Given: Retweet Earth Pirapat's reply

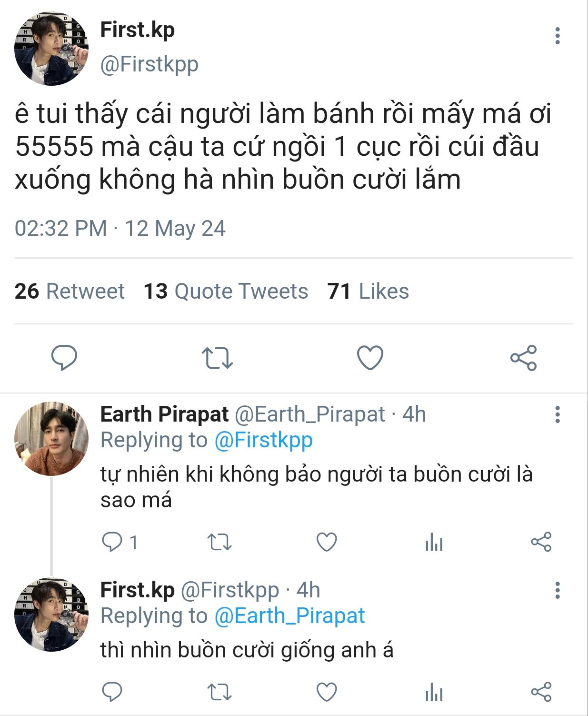Looking at the screenshot, I should click(x=219, y=542).
